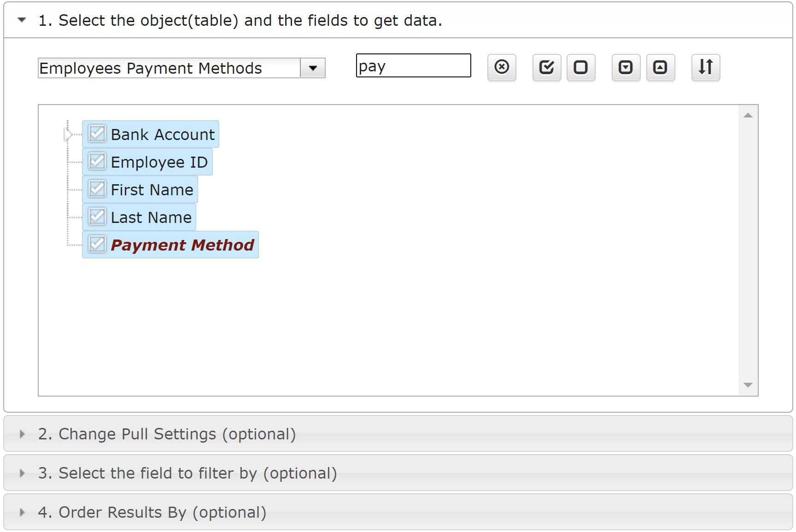The width and height of the screenshot is (796, 532).
Task: Focus the search box containing pay
Action: click(414, 65)
